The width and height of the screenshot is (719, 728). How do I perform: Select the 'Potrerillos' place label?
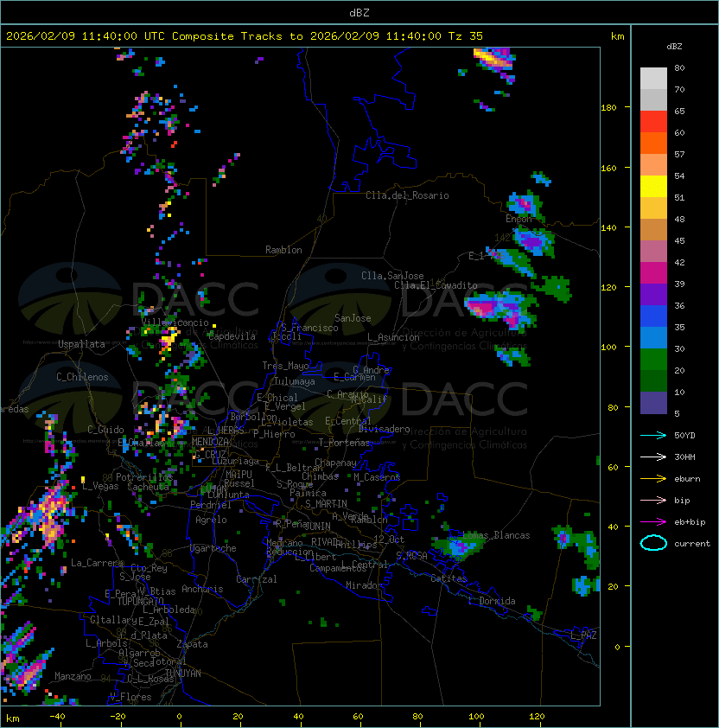click(144, 477)
